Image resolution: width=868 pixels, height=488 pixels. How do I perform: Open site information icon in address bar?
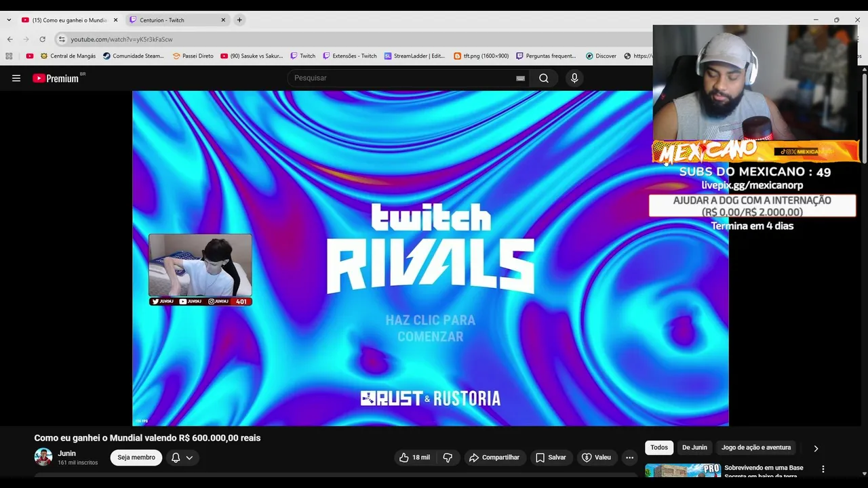62,39
